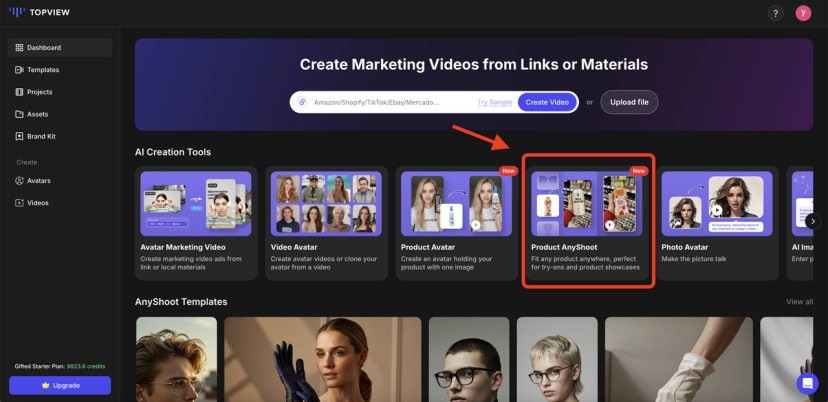Select the Templates sidebar icon
This screenshot has width=828, height=402.
click(19, 70)
